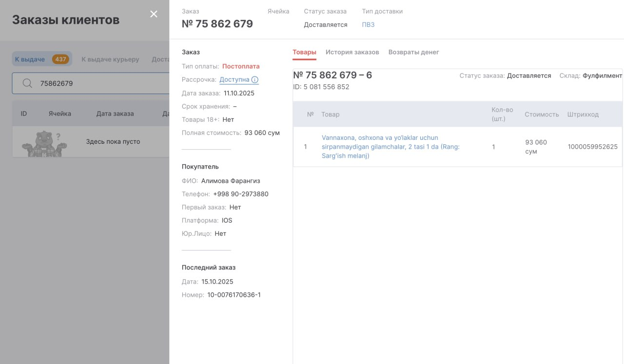Click the Стоимость column header

542,115
